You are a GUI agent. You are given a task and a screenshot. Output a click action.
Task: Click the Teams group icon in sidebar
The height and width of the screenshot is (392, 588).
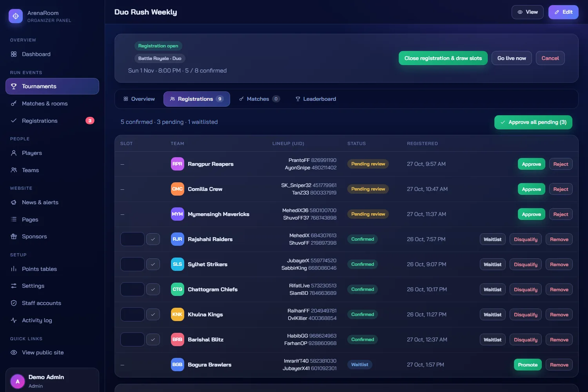(14, 170)
